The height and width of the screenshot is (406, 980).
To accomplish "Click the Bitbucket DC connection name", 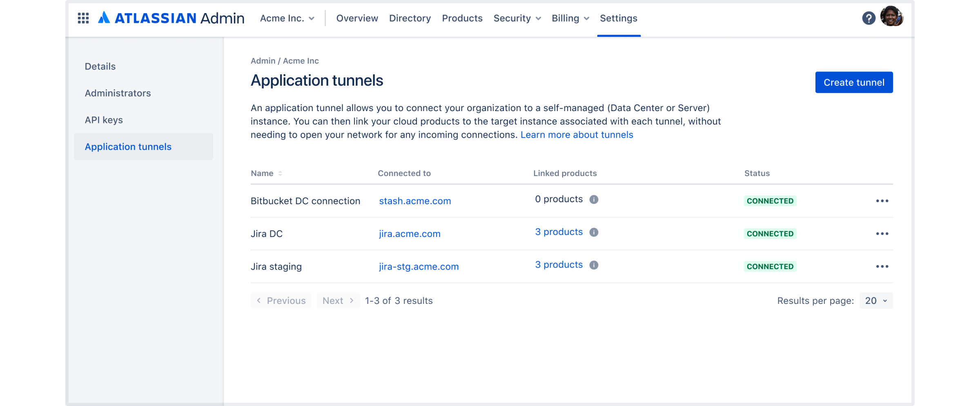I will tap(305, 201).
